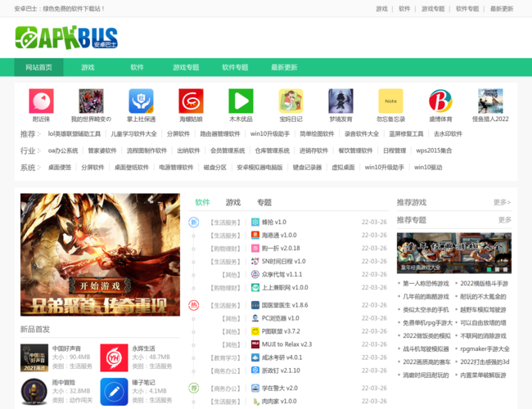Image resolution: width=532 pixels, height=409 pixels.
Task: Click the APKBUS 安卓巴士 logo
Action: point(67,37)
